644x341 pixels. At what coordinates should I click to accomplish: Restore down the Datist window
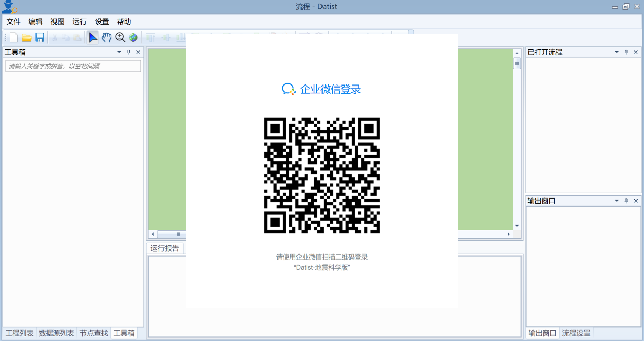(626, 7)
